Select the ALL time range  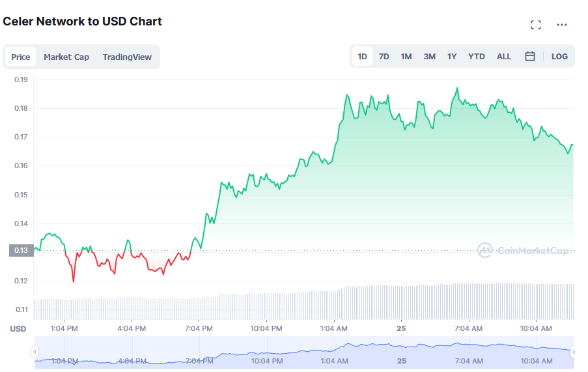(x=503, y=56)
